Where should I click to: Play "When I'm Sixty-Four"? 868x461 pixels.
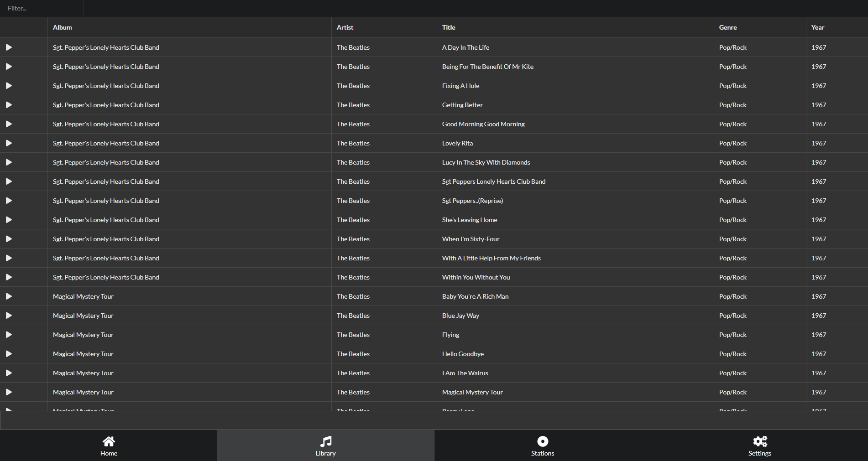tap(9, 238)
